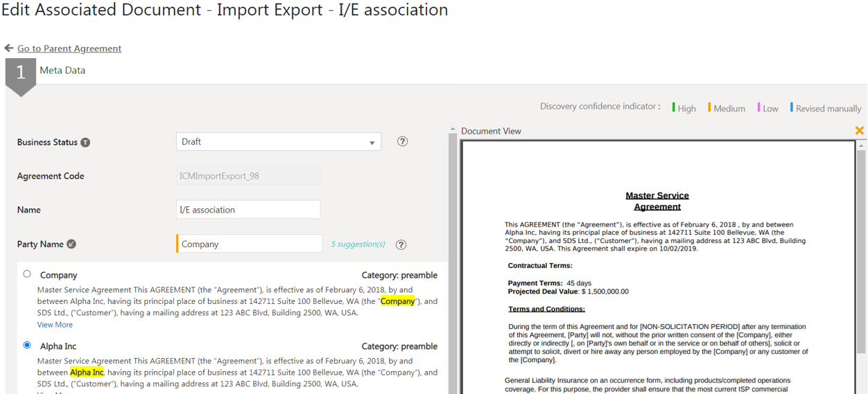Screen dimensions: 868x394
Task: Click the green High confidence indicator
Action: (684, 108)
